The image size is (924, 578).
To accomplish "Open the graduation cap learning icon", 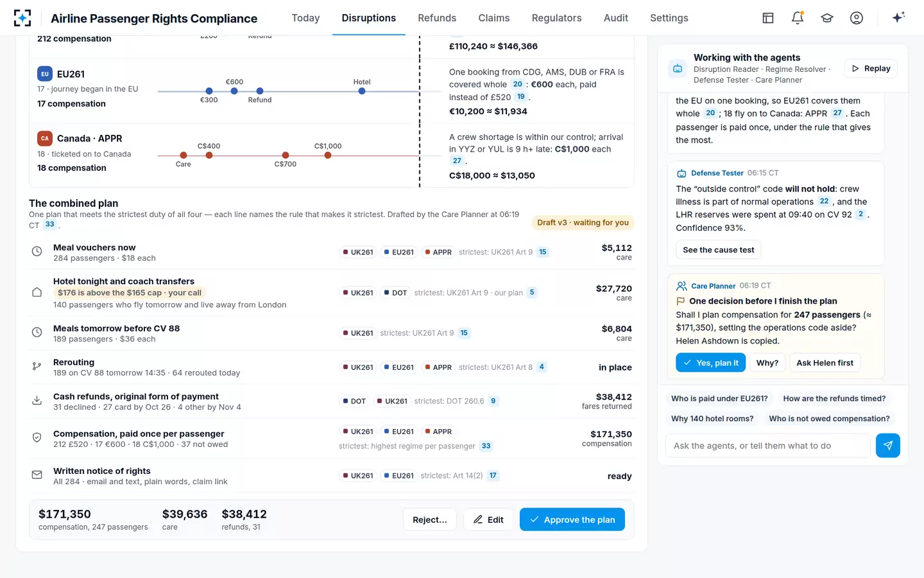I will 827,18.
